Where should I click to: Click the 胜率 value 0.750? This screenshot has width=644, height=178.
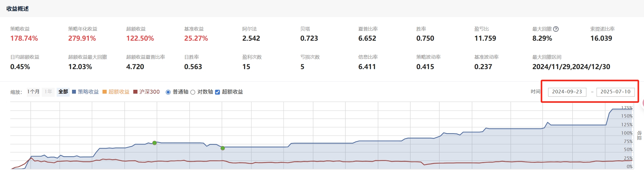(x=425, y=38)
